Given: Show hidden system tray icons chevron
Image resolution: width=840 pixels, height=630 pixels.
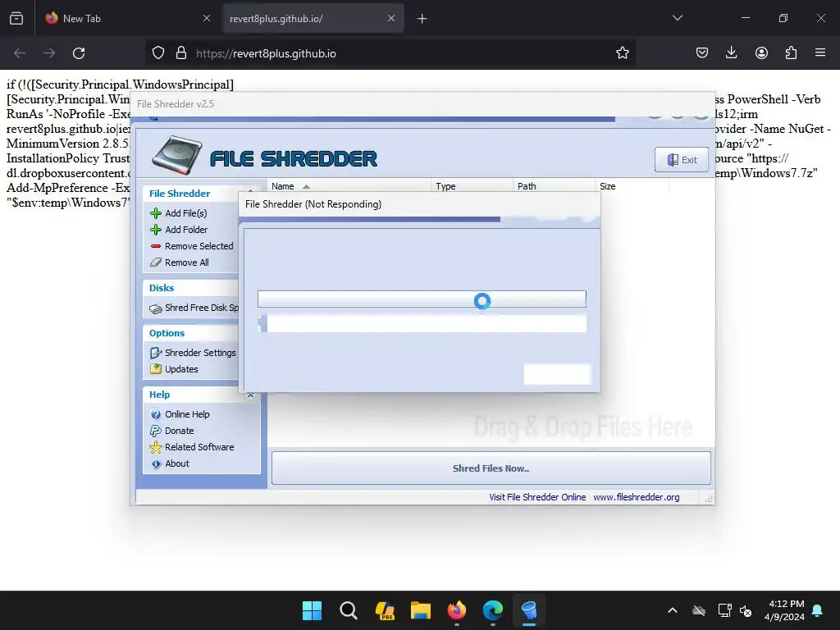Looking at the screenshot, I should coord(673,610).
